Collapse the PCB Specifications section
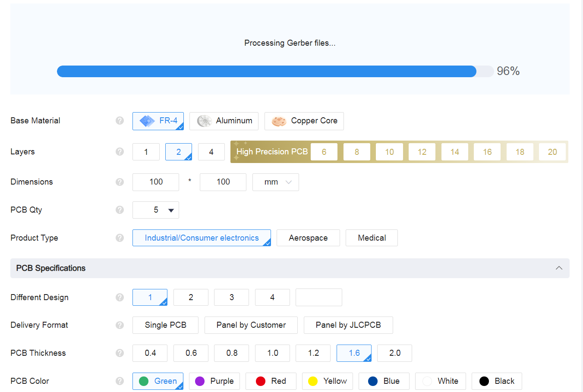583x392 pixels. coord(559,268)
